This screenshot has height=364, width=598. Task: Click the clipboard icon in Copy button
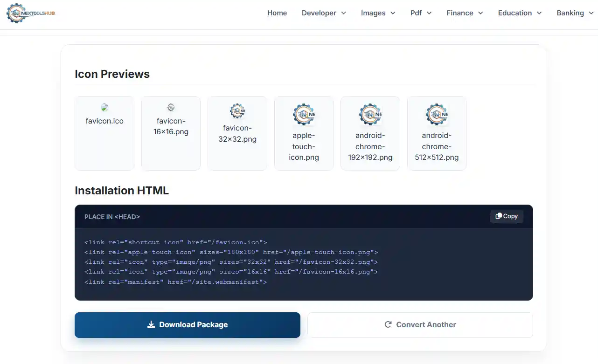click(499, 216)
